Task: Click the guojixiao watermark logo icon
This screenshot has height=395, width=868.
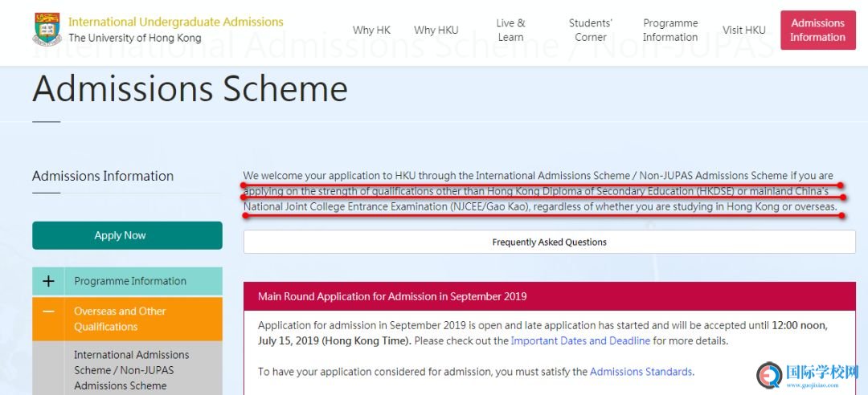Action: [x=769, y=375]
